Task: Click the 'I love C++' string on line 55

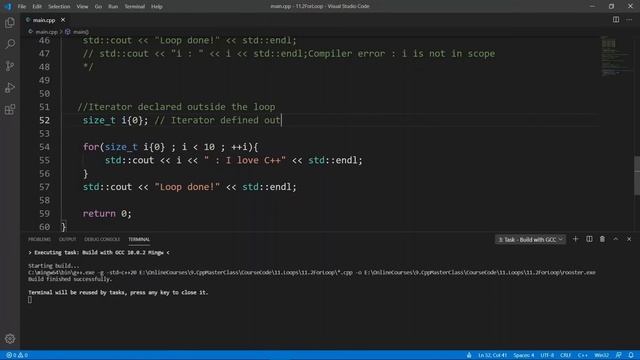Action: pyautogui.click(x=245, y=160)
